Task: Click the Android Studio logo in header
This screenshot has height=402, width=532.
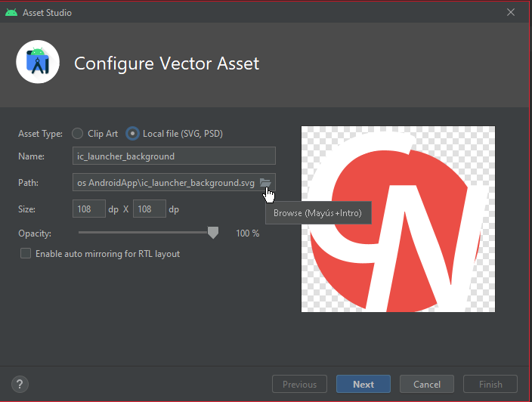Action: click(x=38, y=62)
